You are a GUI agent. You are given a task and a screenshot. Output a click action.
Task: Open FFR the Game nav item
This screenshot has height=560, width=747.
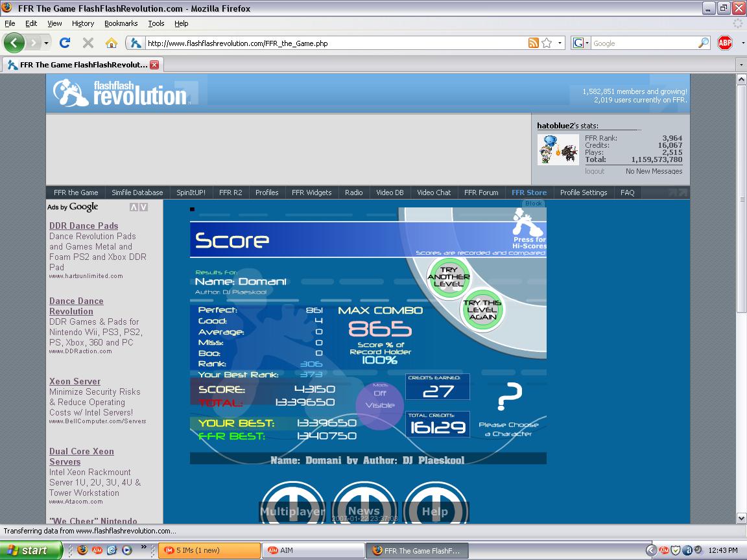tap(76, 192)
